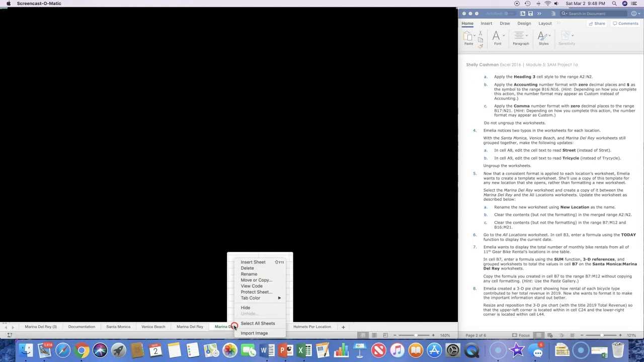Open the App Store from the Dock

[434, 350]
